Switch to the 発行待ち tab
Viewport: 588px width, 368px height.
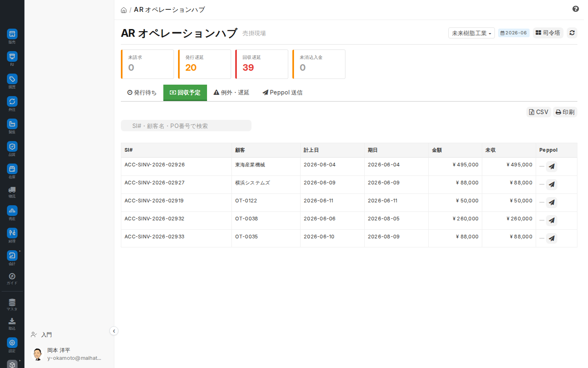142,93
